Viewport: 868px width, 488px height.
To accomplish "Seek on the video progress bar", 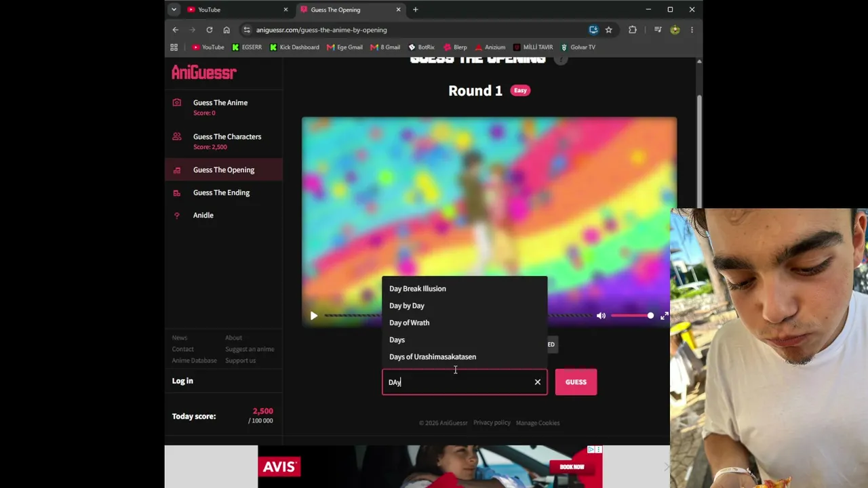I will pyautogui.click(x=458, y=316).
